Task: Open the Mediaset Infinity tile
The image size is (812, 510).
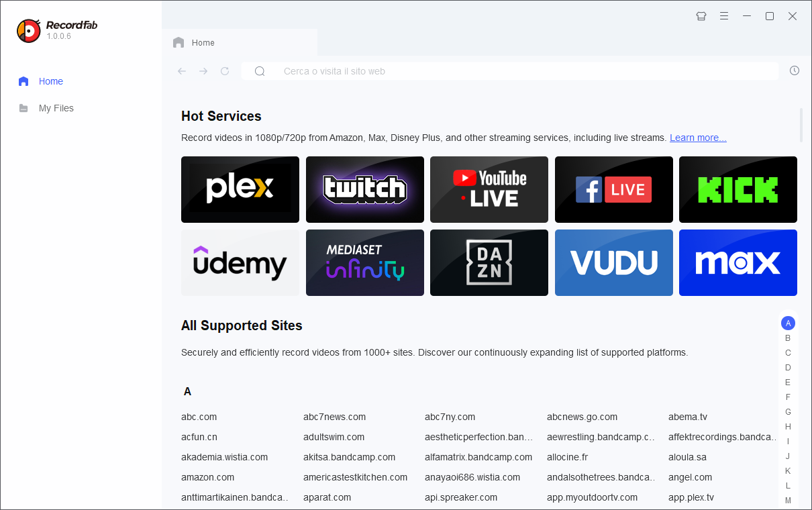Action: point(365,262)
